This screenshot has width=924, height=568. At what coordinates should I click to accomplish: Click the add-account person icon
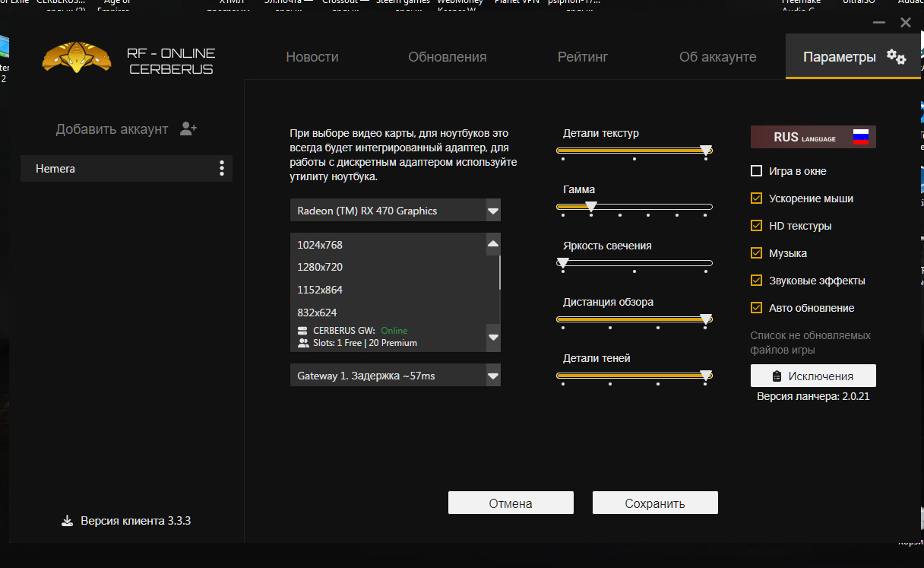coord(188,129)
